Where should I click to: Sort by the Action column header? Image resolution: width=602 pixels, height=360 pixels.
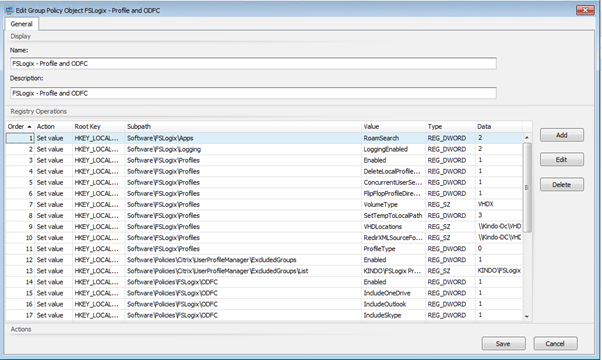click(53, 126)
